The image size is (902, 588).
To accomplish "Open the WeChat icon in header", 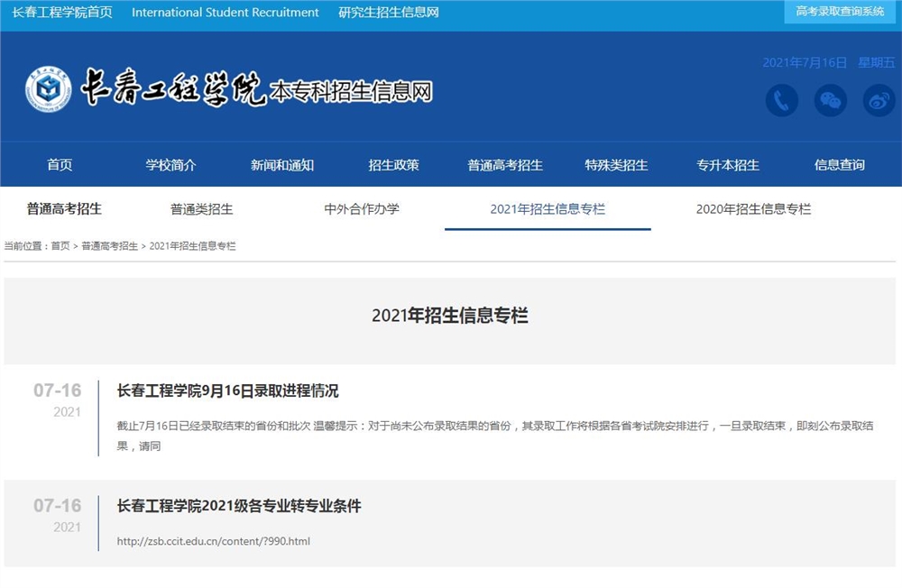I will pyautogui.click(x=830, y=100).
